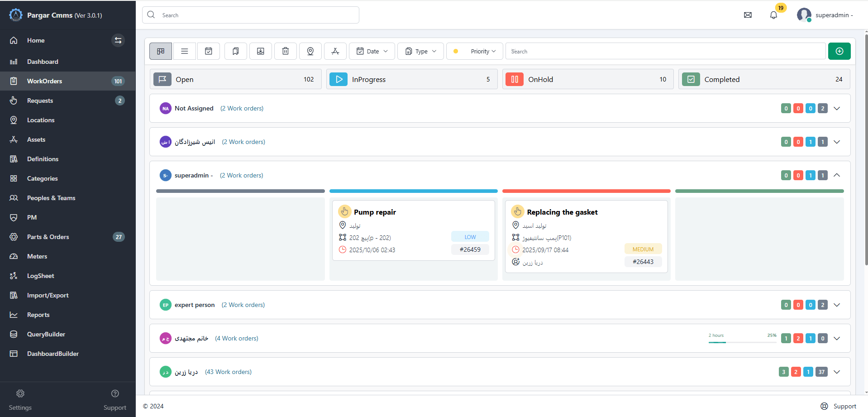Switch to the calendar view icon

pyautogui.click(x=209, y=51)
